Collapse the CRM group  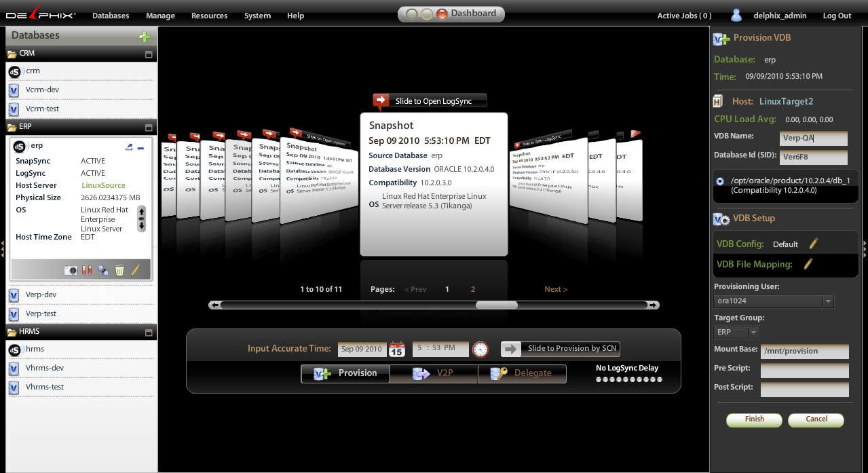pos(149,54)
